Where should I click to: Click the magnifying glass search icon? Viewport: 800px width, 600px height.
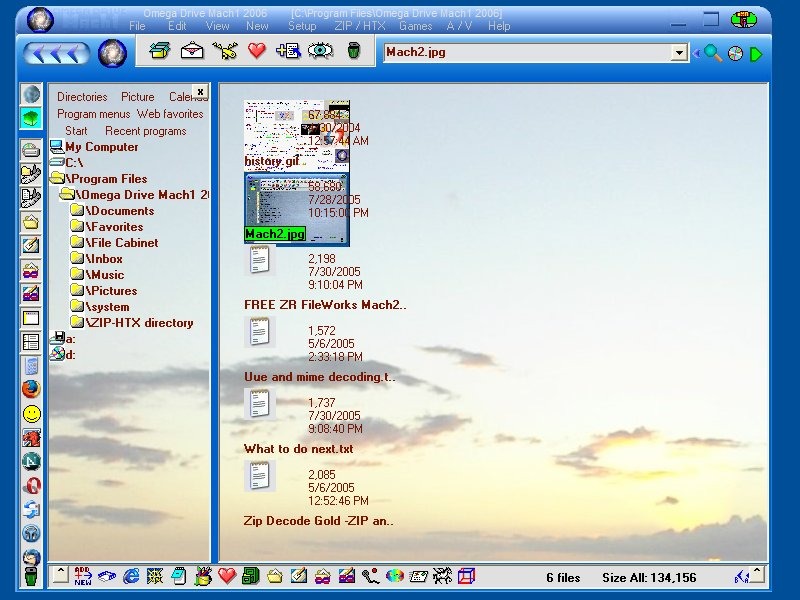pos(713,53)
